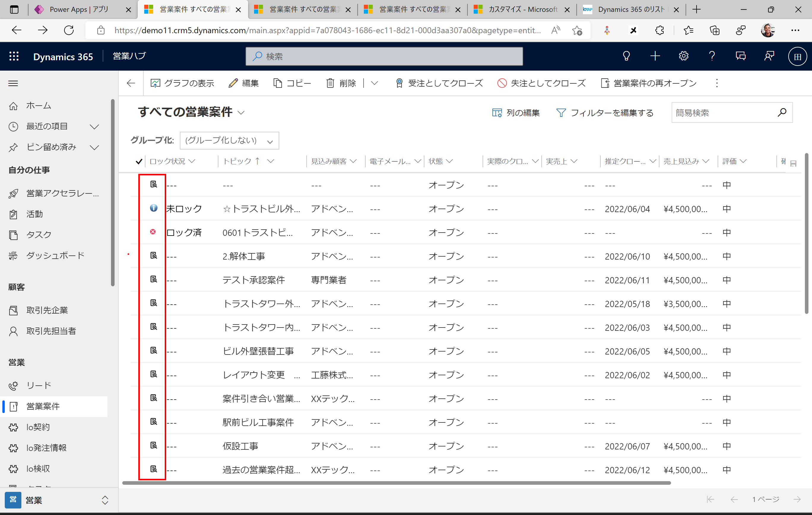This screenshot has height=515, width=812.
Task: Open the 状態 column header dropdown
Action: pyautogui.click(x=450, y=161)
